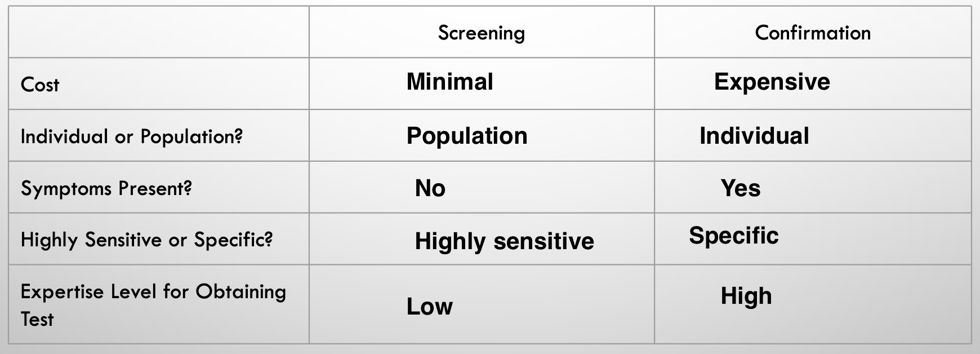
Task: Click the High expertise answer
Action: 746,296
